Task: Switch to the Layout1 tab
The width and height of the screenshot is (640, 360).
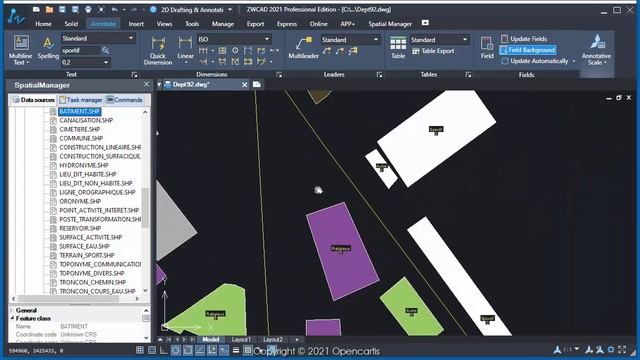Action: point(241,340)
